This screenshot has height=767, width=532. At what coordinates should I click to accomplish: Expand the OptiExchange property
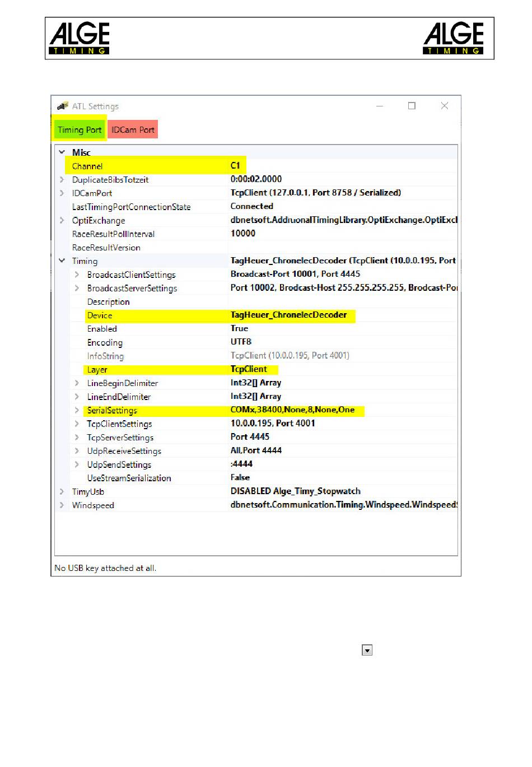(62, 220)
